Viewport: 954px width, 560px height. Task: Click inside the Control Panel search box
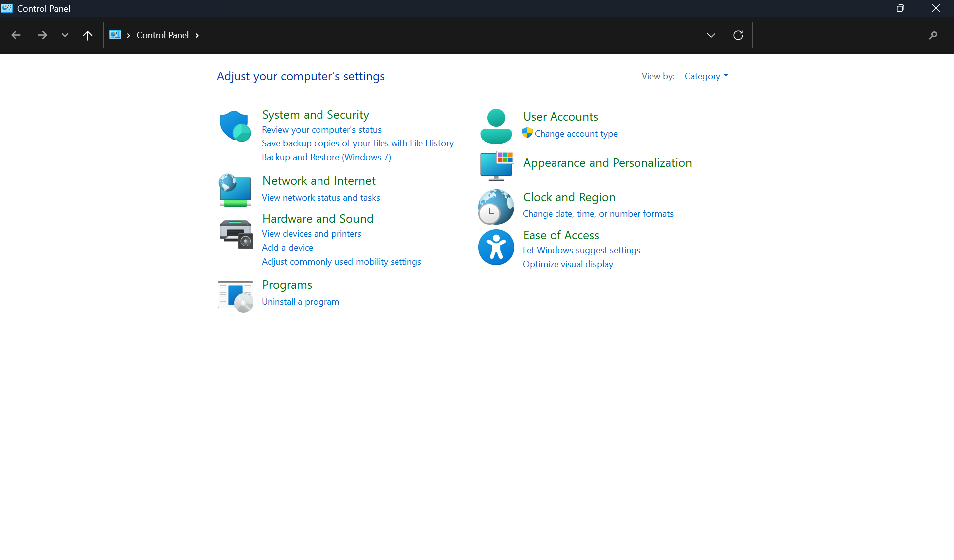(x=842, y=35)
